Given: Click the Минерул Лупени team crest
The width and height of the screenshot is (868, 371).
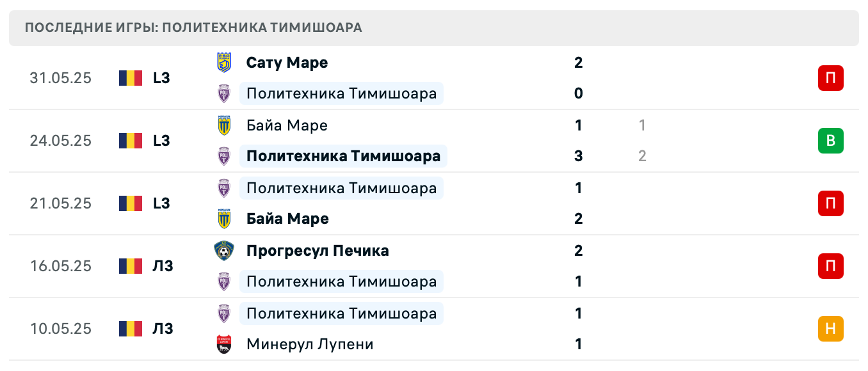Looking at the screenshot, I should pos(223,343).
